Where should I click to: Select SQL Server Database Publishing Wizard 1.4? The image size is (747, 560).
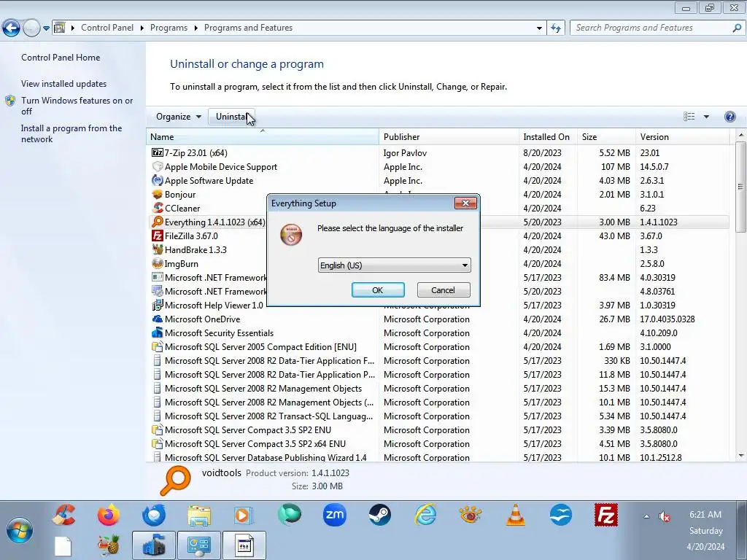(438, 458)
